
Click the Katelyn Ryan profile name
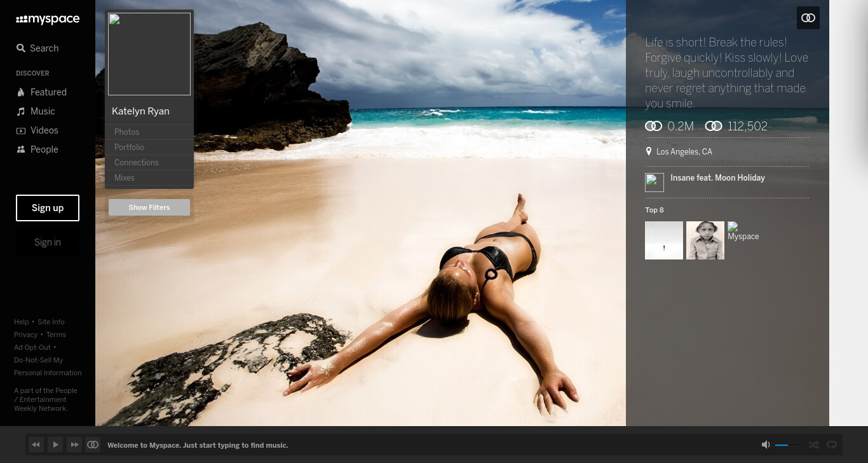[x=140, y=111]
